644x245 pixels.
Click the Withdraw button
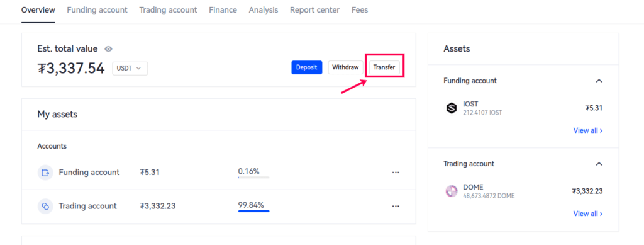click(x=345, y=67)
